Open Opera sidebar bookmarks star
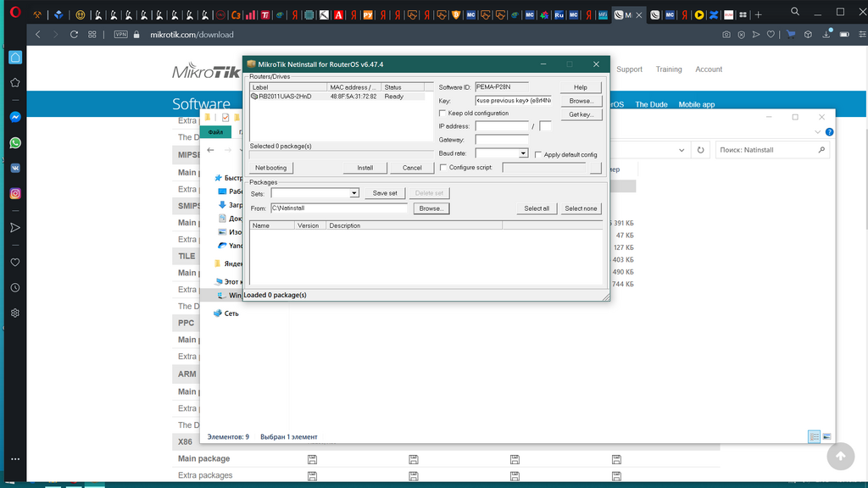 coord(15,82)
